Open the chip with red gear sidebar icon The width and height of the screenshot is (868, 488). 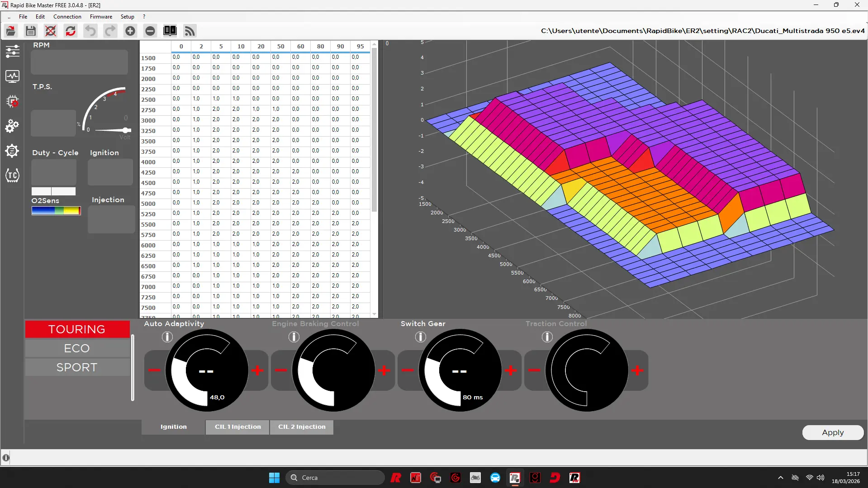point(12,101)
